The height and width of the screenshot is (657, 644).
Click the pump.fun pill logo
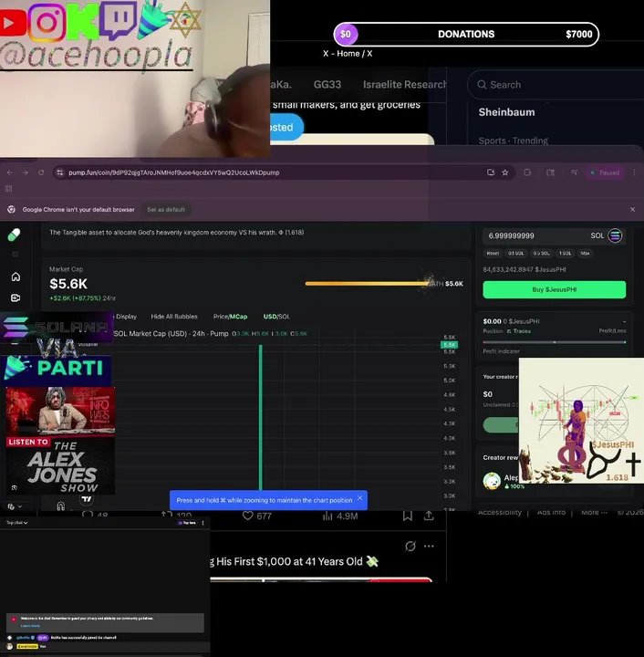click(14, 235)
